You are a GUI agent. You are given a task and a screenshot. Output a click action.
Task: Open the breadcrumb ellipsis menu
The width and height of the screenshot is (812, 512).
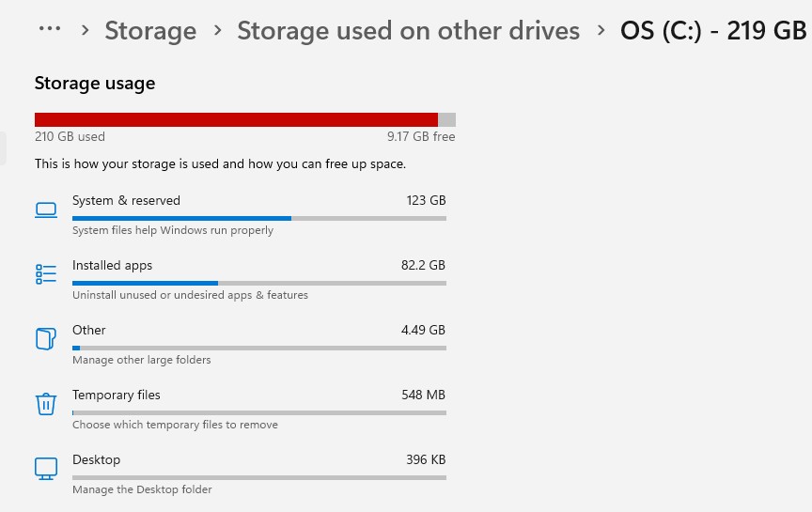(50, 29)
